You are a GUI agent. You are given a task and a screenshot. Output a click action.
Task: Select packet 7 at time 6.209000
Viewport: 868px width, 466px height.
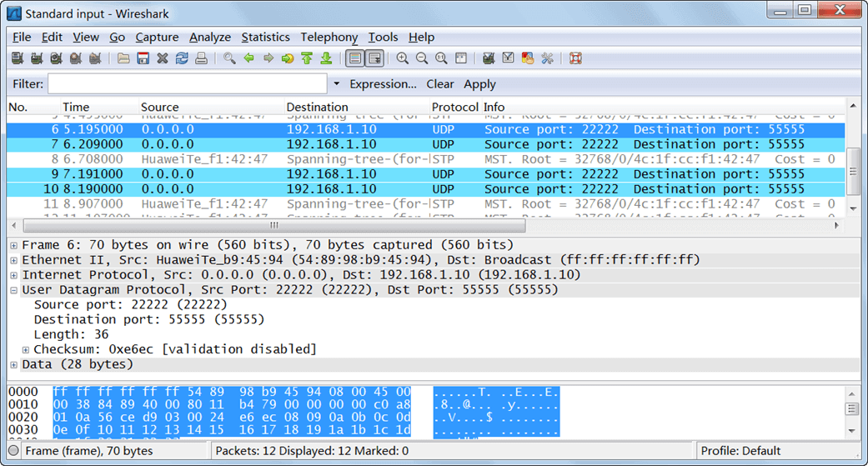[x=426, y=144]
